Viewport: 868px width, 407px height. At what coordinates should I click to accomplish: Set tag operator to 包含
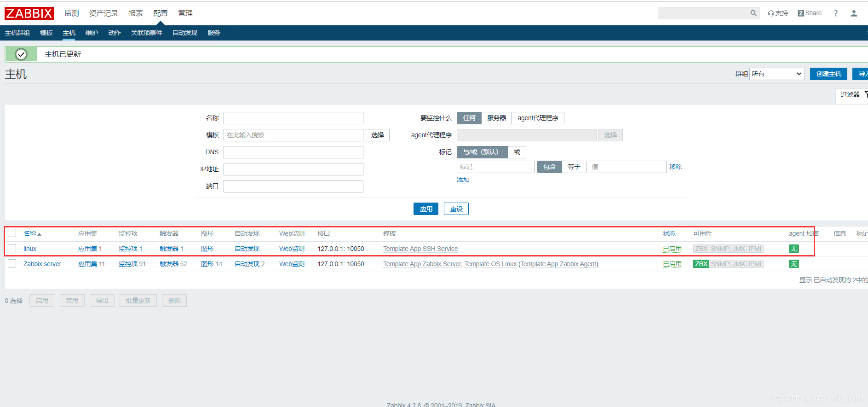[550, 167]
